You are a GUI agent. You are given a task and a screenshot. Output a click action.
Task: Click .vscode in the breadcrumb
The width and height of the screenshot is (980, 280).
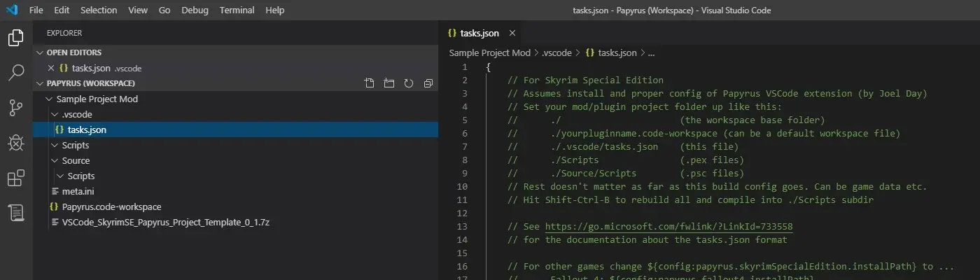(x=557, y=52)
